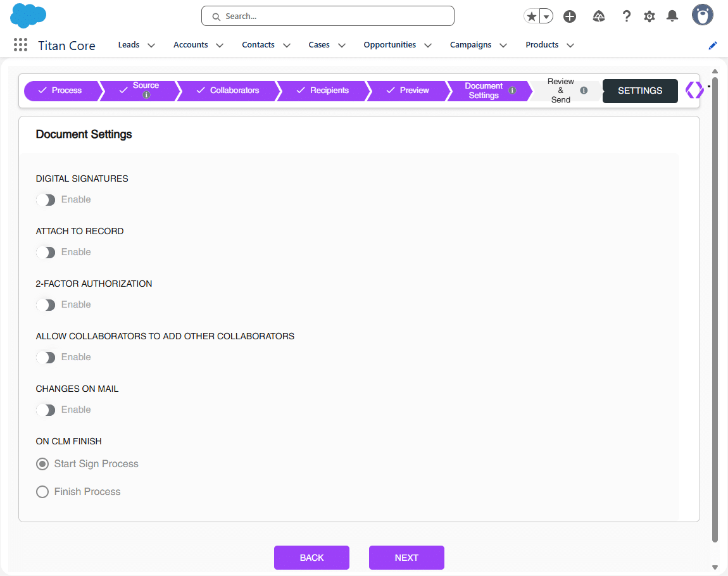The width and height of the screenshot is (728, 576).
Task: Open Setup via the gear icon
Action: tap(649, 16)
